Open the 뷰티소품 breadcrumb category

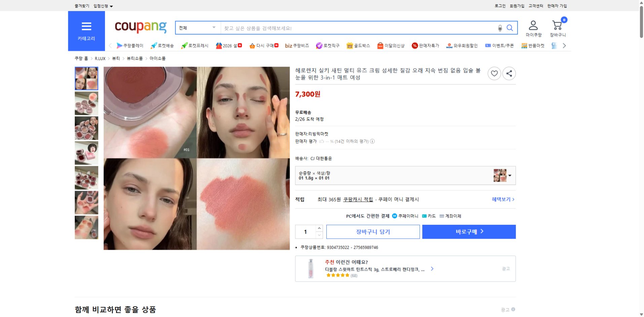pos(134,58)
